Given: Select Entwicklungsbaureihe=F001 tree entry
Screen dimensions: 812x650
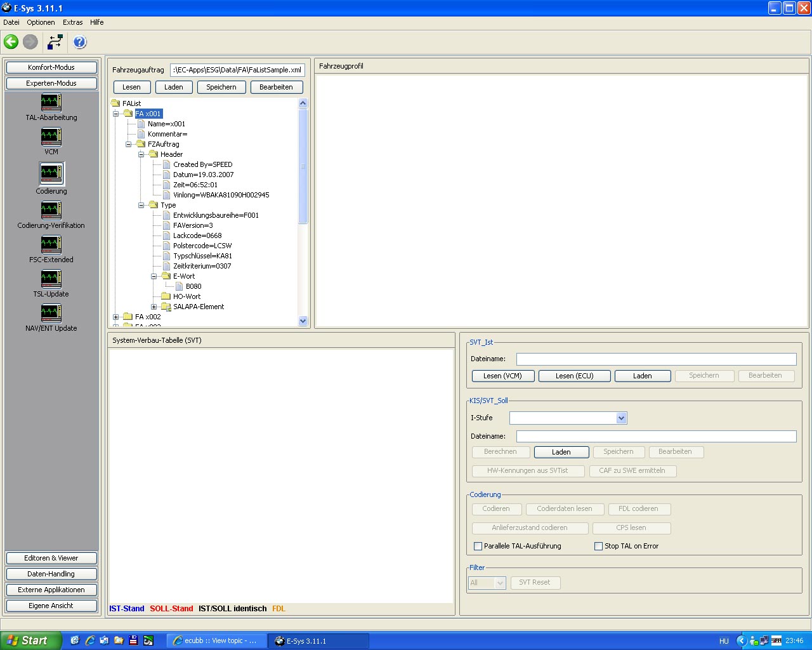Looking at the screenshot, I should pos(216,215).
